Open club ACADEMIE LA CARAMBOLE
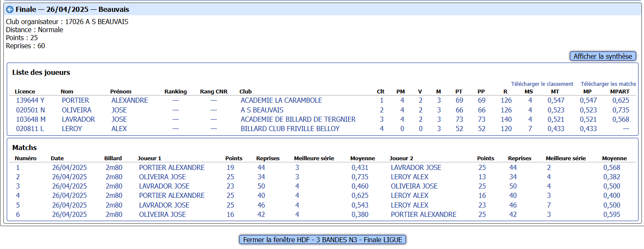644x249 pixels. 281,101
